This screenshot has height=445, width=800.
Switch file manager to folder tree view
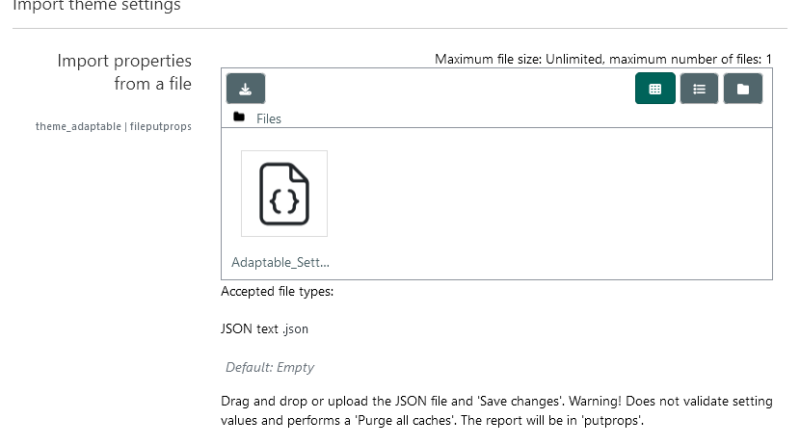click(743, 89)
